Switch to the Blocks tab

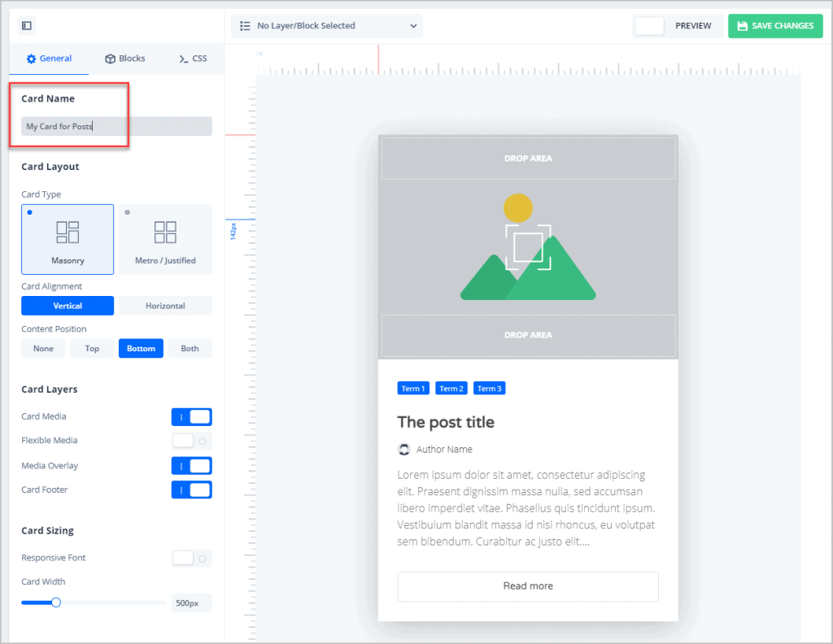[x=124, y=59]
